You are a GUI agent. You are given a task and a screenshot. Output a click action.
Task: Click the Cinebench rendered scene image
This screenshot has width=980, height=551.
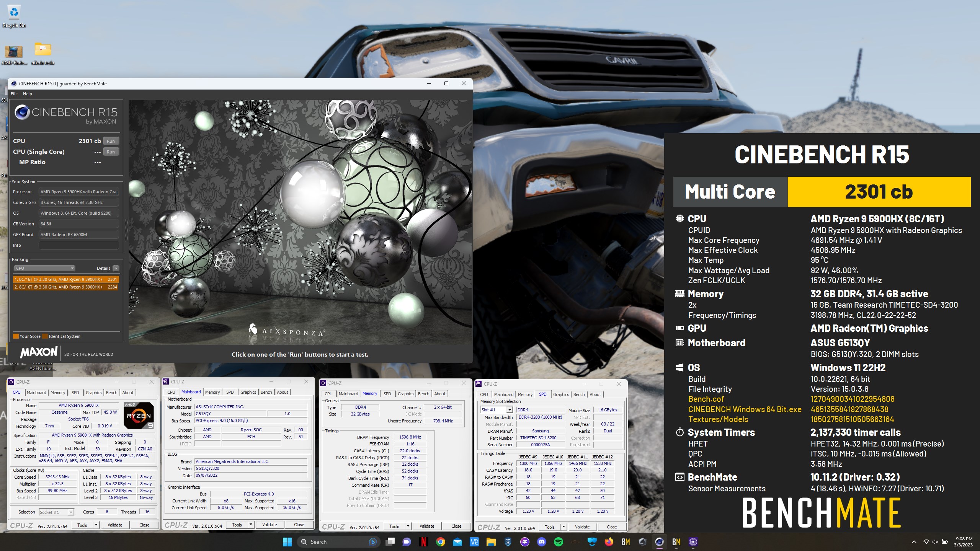click(300, 222)
